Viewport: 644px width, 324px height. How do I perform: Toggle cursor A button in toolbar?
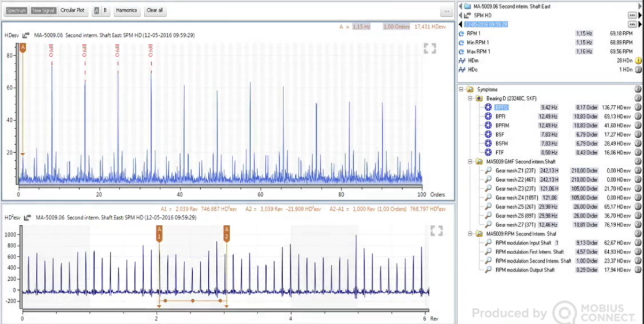[x=96, y=10]
